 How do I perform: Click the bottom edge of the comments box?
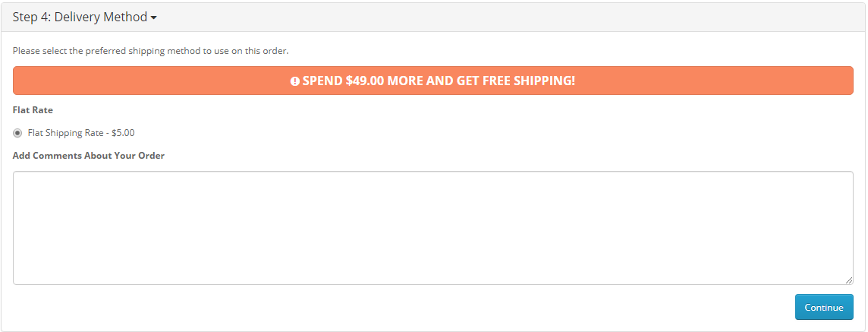coord(432,284)
